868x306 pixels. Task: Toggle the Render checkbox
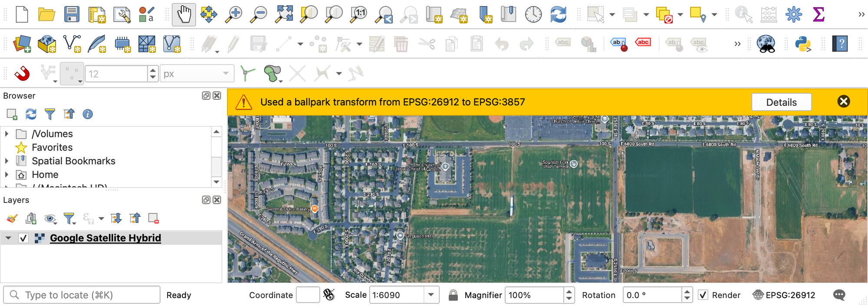(x=703, y=295)
